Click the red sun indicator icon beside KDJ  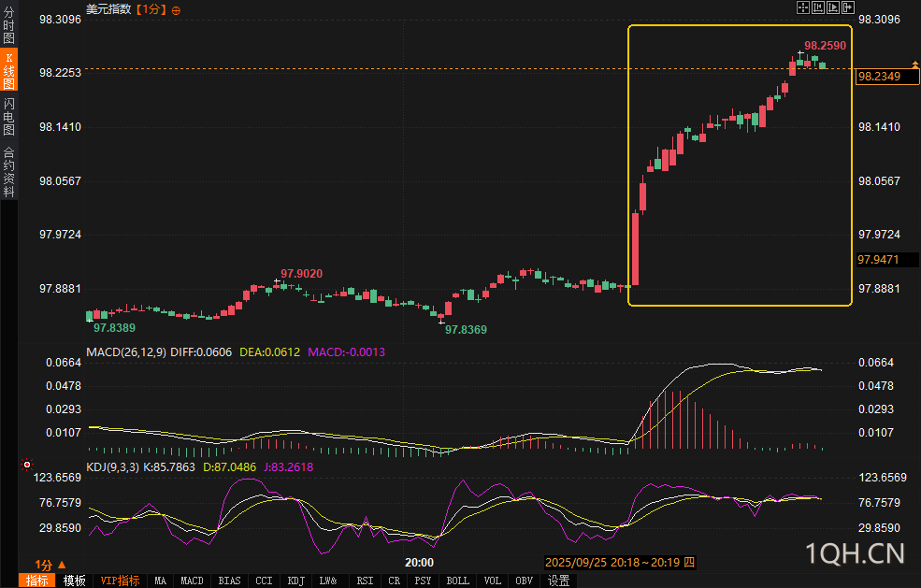pos(27,465)
